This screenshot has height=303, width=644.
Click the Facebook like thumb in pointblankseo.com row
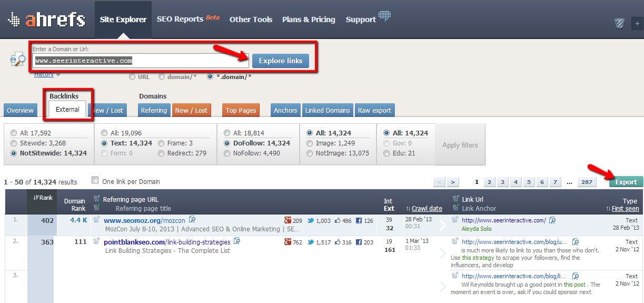coord(338,242)
